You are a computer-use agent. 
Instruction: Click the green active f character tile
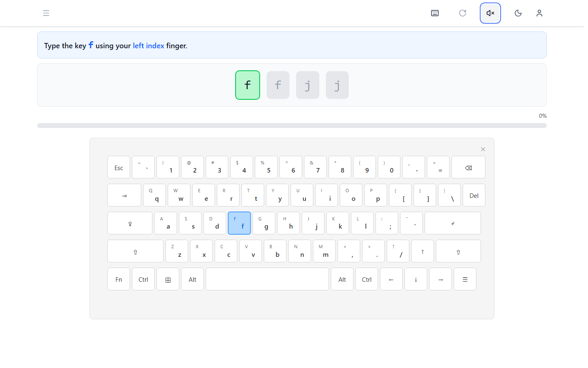click(x=247, y=85)
